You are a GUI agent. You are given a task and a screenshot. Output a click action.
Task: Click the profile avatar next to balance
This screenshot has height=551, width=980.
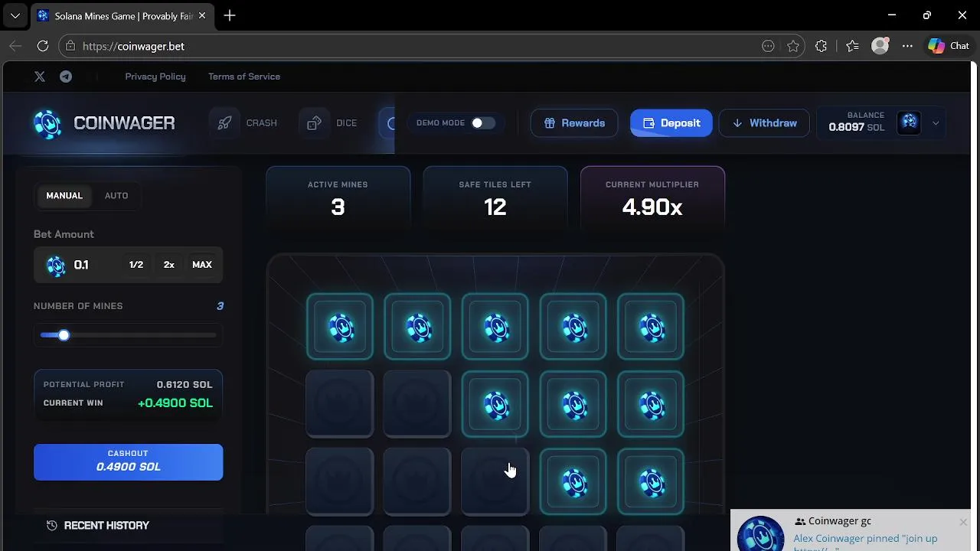click(x=909, y=122)
